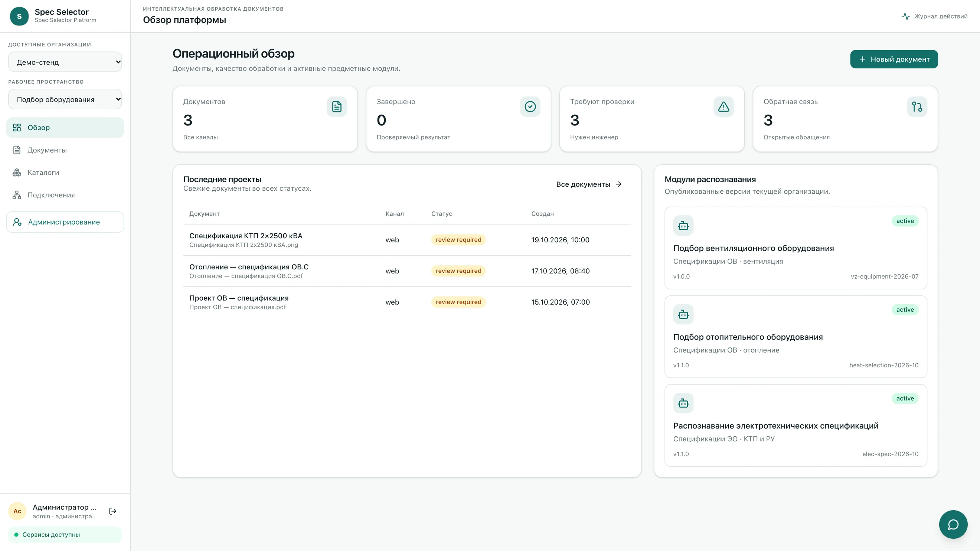Click the document icon on Документов card
980x551 pixels.
pyautogui.click(x=337, y=106)
